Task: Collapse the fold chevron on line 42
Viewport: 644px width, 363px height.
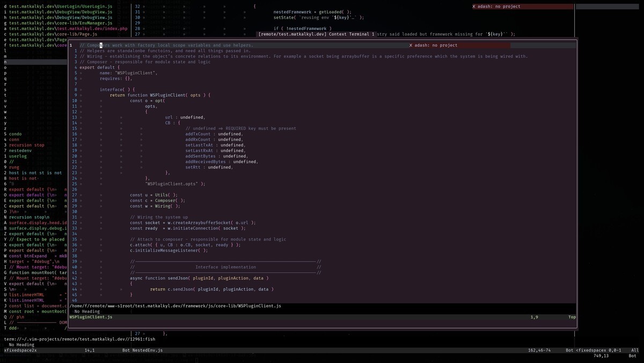Action: pyautogui.click(x=82, y=278)
